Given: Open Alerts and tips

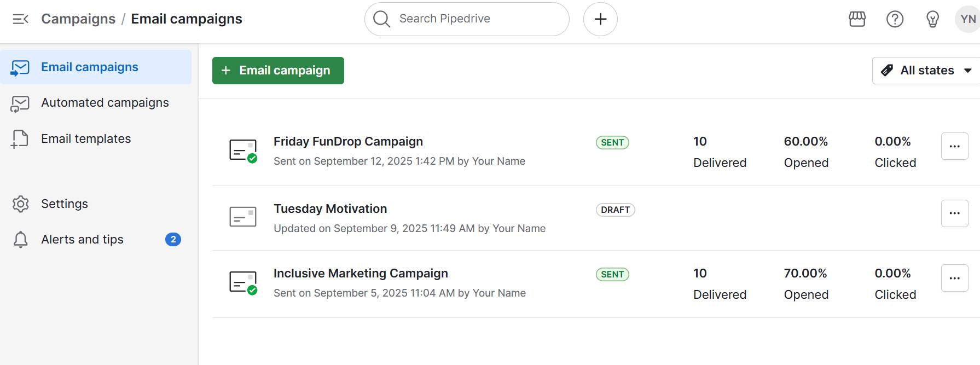Looking at the screenshot, I should 96,239.
